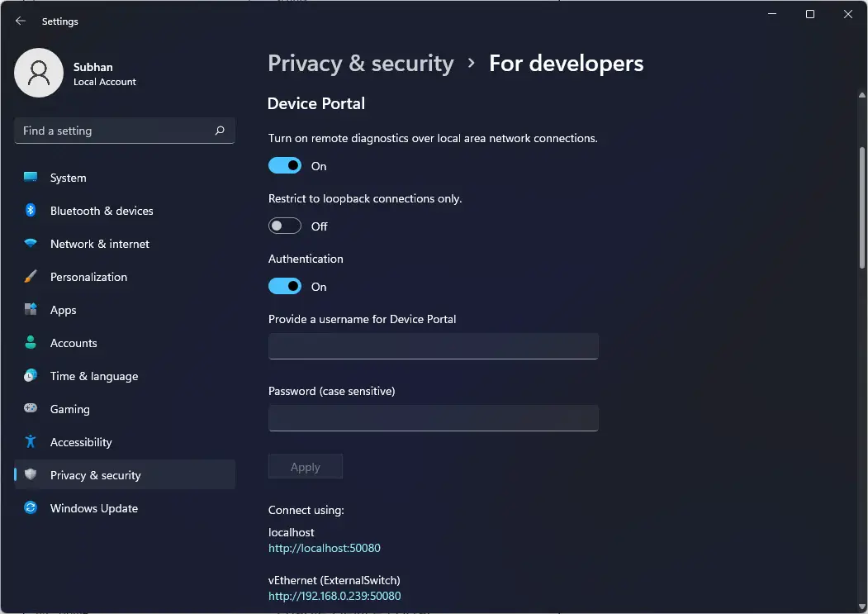The image size is (868, 614).
Task: Click the Device Portal username field
Action: (433, 346)
